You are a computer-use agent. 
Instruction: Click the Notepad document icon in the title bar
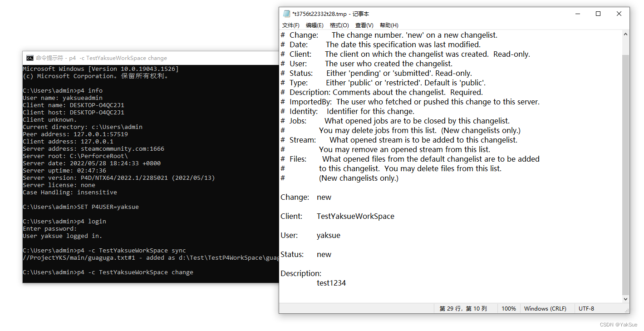tap(286, 14)
